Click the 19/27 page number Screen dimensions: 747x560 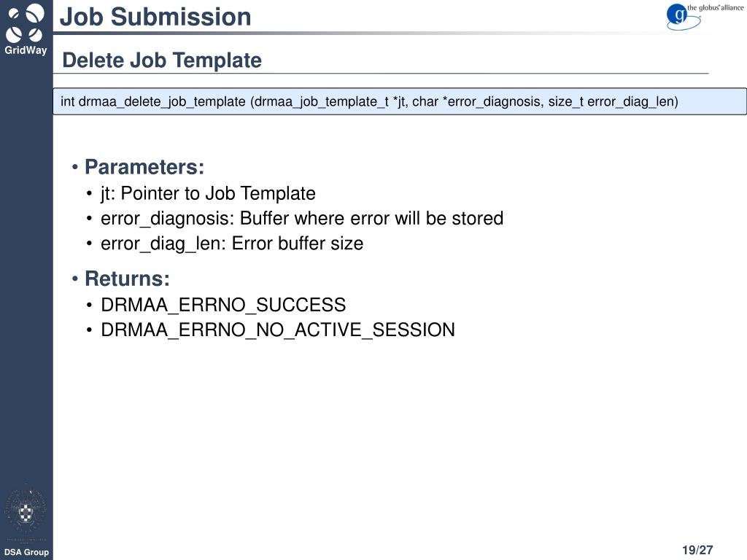(697, 550)
